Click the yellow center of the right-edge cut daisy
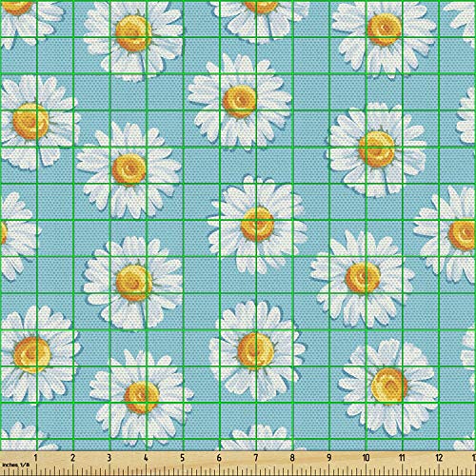 coord(462,234)
